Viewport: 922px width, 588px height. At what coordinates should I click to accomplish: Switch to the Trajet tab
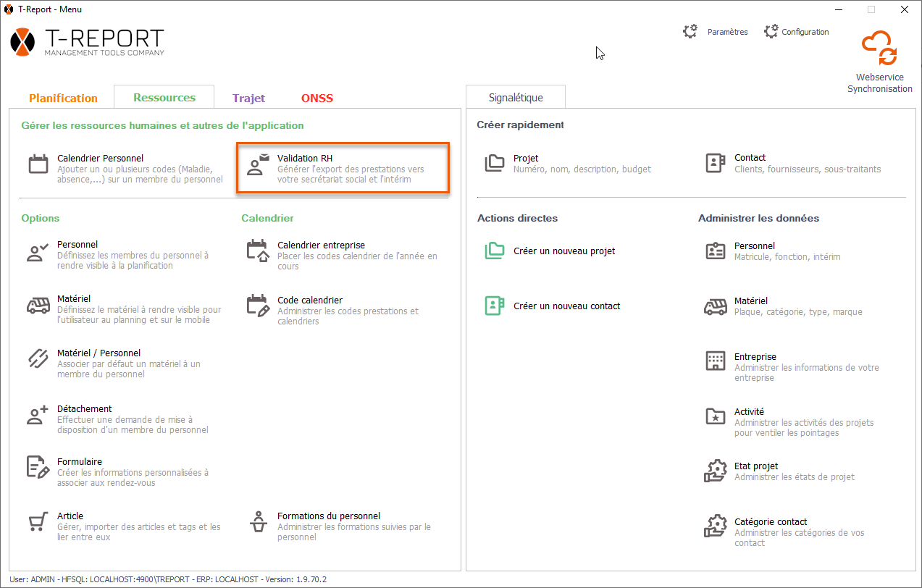248,98
